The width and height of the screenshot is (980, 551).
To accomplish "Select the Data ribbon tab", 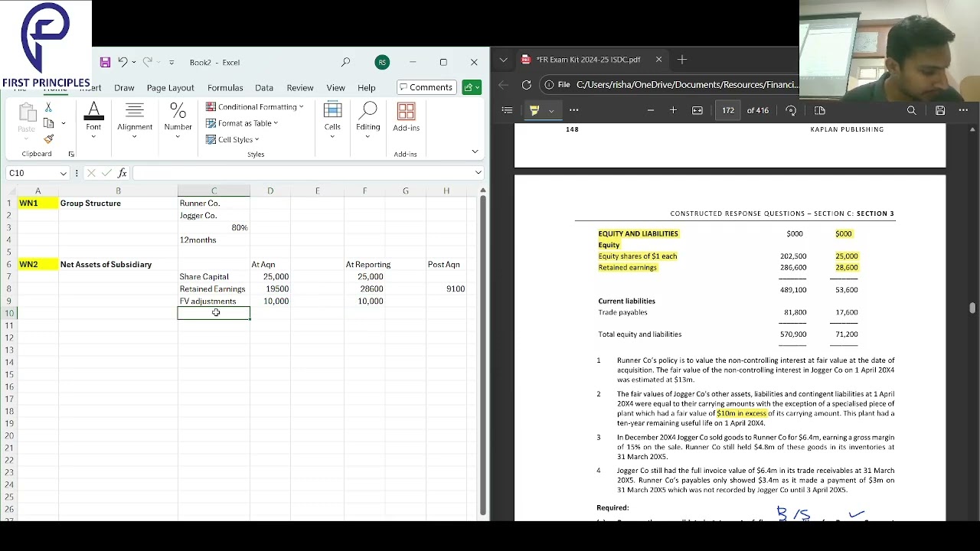I will 264,88.
